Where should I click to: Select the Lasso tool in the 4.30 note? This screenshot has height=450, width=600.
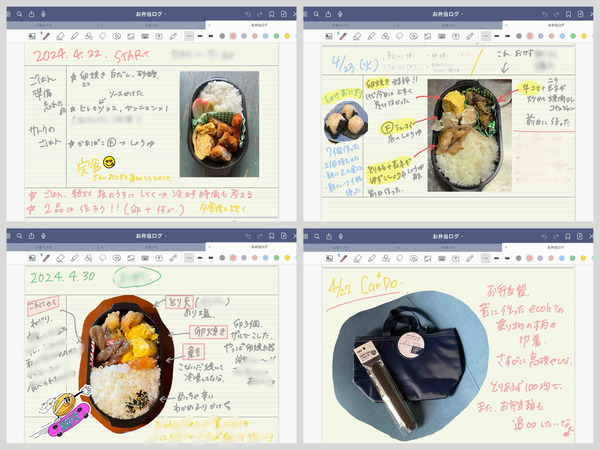click(x=103, y=258)
